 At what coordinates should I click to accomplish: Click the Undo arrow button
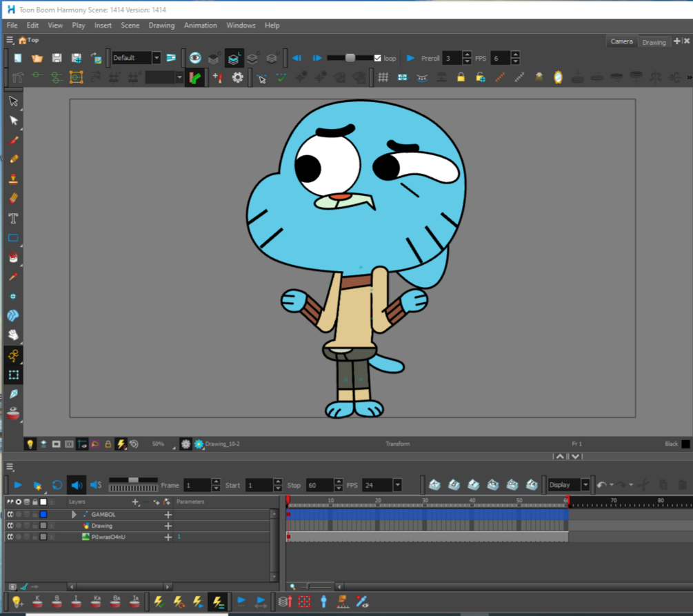601,485
